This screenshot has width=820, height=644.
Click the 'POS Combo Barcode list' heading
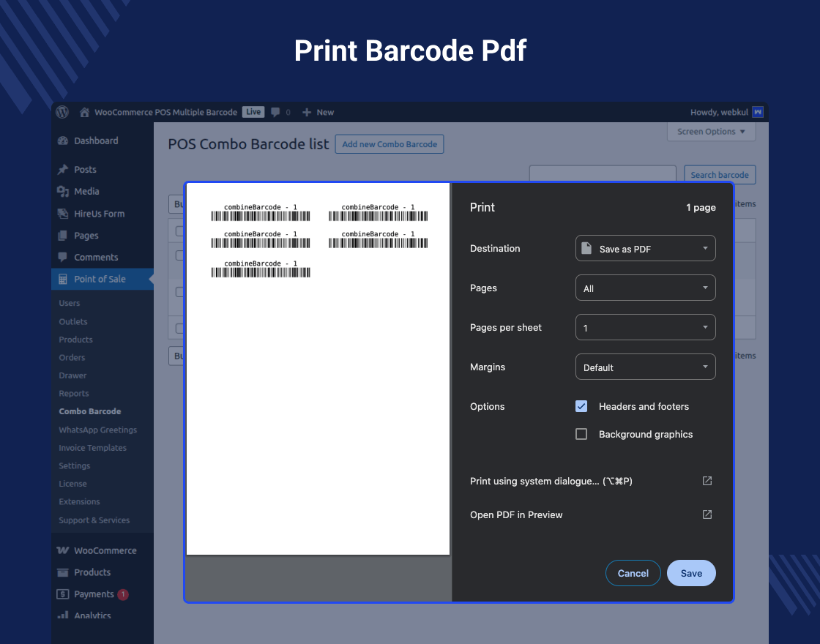pyautogui.click(x=248, y=143)
